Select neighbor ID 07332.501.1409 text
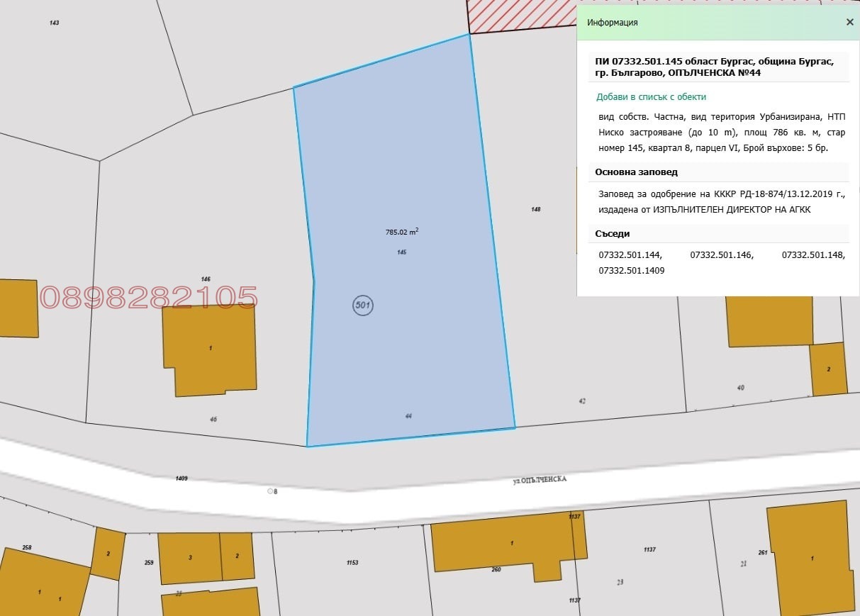This screenshot has width=860, height=616. tap(632, 270)
